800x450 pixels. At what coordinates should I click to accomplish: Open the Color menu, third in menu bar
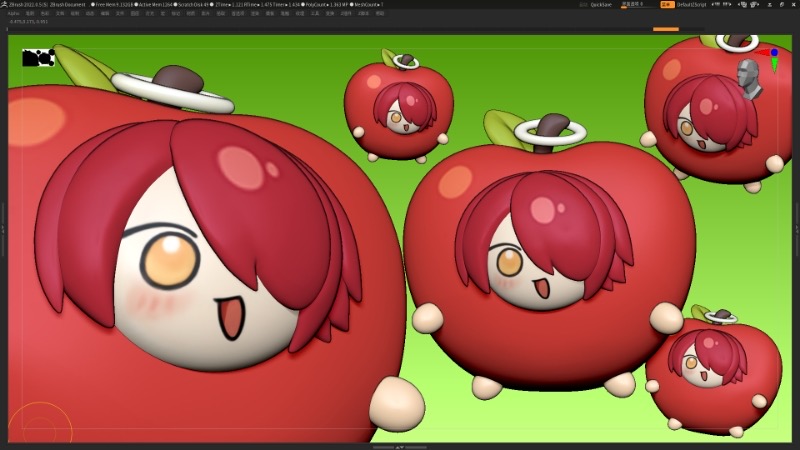45,13
